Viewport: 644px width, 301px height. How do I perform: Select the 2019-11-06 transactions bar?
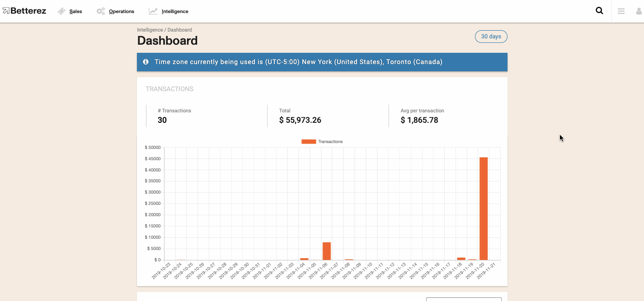click(x=326, y=251)
